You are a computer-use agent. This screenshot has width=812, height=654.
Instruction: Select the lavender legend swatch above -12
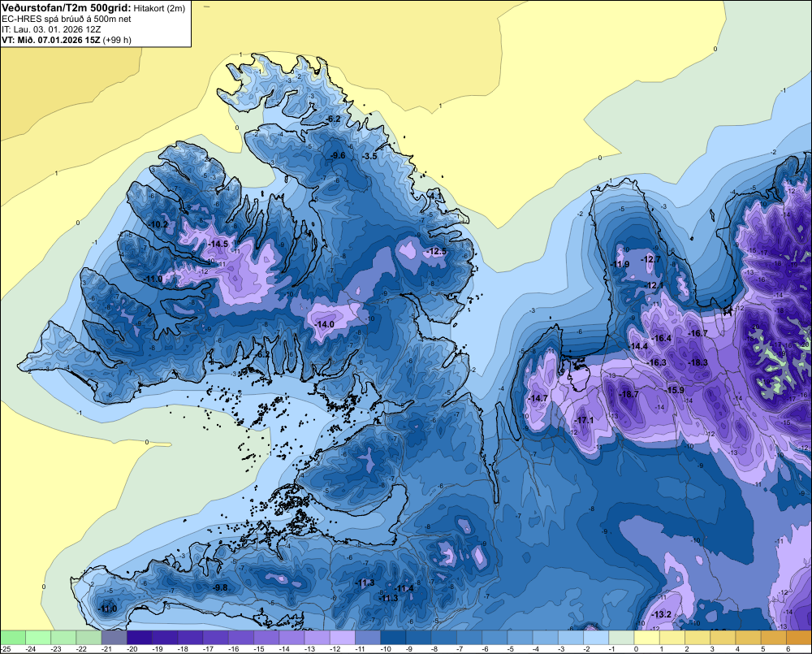[x=343, y=637]
